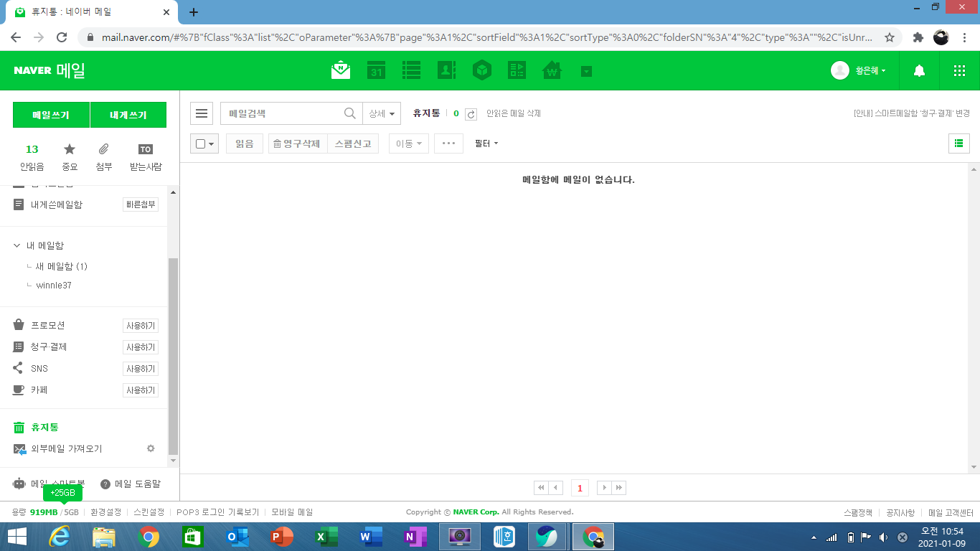
Task: Go to the last page with double-right arrow
Action: tap(619, 488)
